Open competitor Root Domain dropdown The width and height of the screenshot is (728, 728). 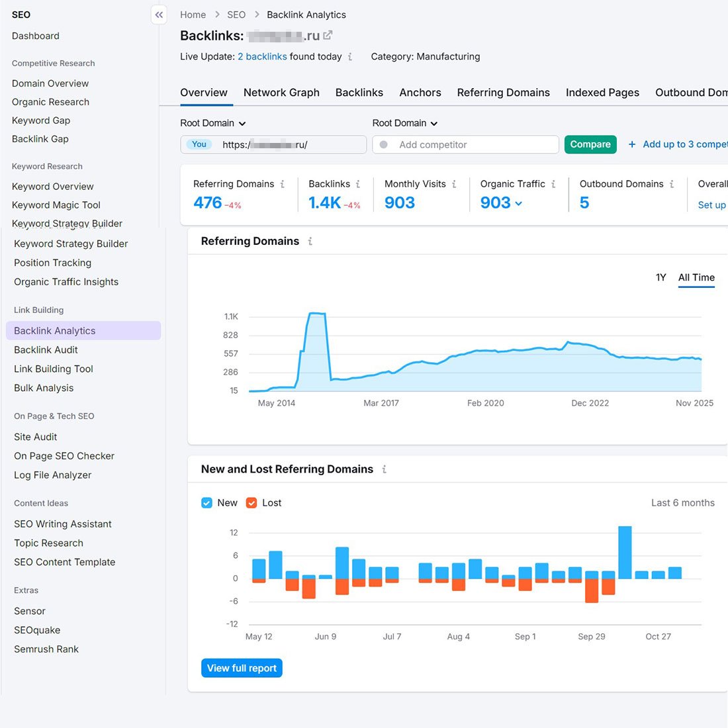pos(405,123)
